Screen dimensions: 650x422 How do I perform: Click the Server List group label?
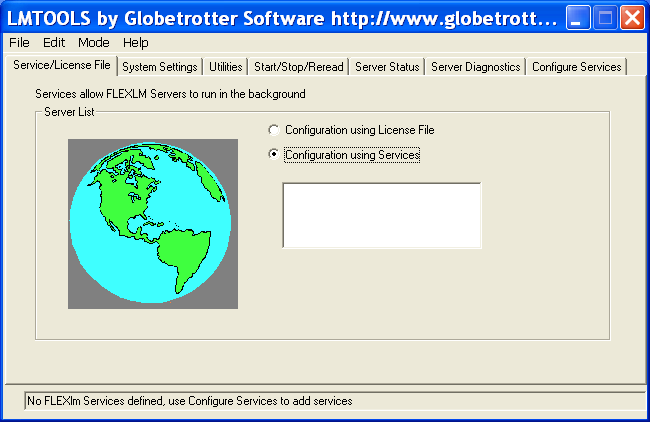point(69,112)
